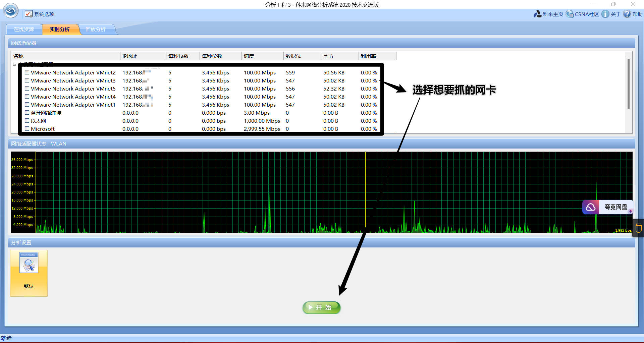Viewport: 644px width, 343px height.
Task: Check the VMware Network Adapter VMnet1 checkbox
Action: coord(27,104)
